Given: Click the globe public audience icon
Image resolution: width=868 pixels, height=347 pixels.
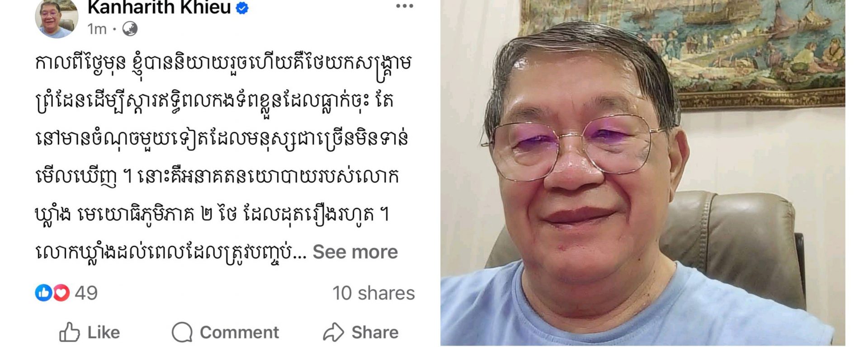Looking at the screenshot, I should coord(130,29).
